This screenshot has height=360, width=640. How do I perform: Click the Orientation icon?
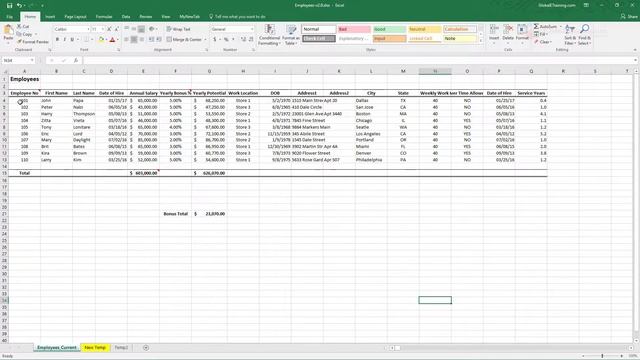tap(152, 29)
